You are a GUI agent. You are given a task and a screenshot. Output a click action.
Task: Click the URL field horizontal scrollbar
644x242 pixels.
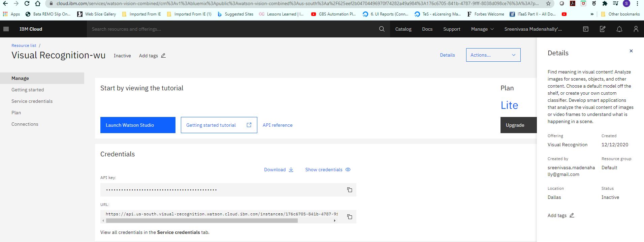tap(202, 221)
